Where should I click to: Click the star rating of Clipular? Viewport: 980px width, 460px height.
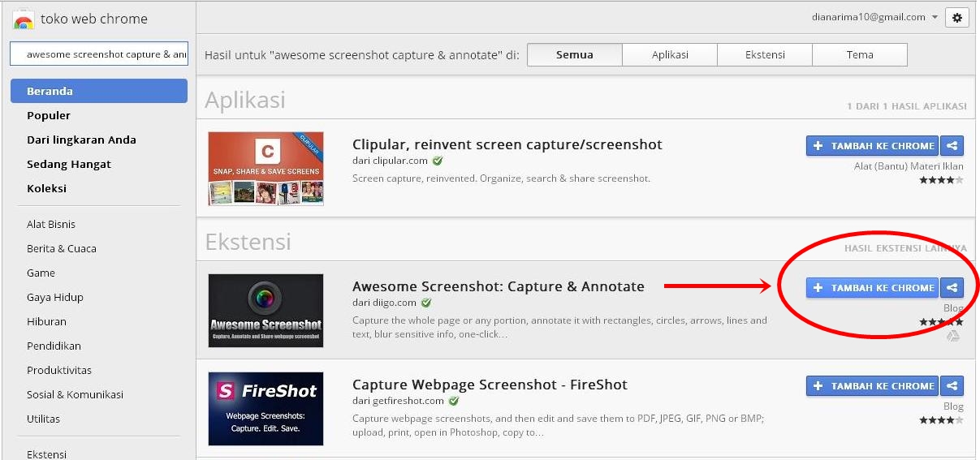[941, 180]
